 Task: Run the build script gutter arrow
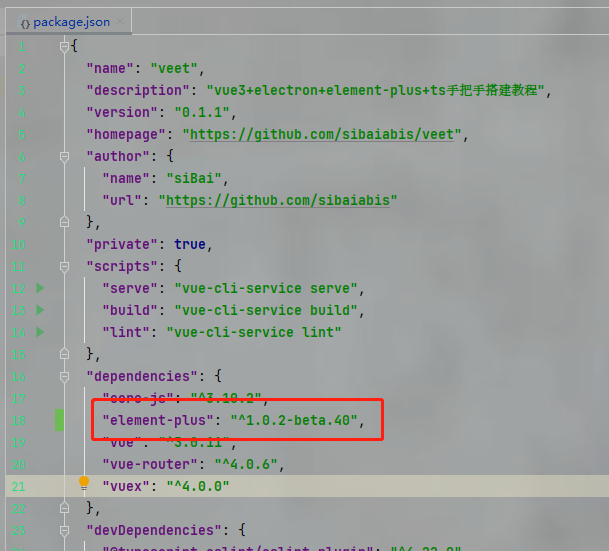[x=40, y=310]
